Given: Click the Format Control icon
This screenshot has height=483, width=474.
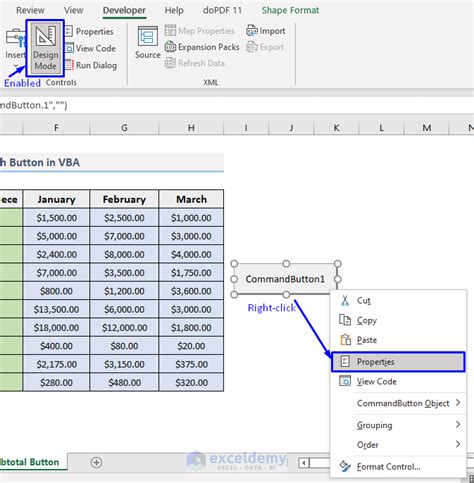Looking at the screenshot, I should click(x=345, y=466).
